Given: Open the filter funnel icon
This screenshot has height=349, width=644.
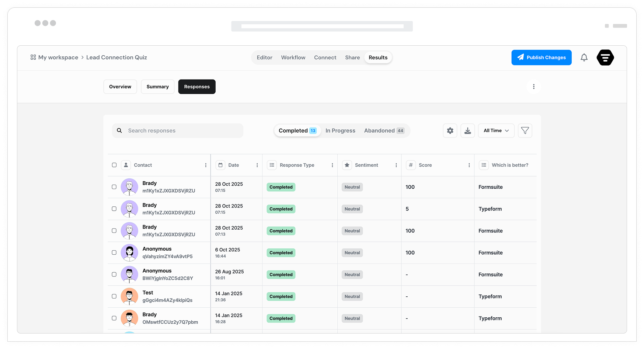Looking at the screenshot, I should [x=525, y=131].
